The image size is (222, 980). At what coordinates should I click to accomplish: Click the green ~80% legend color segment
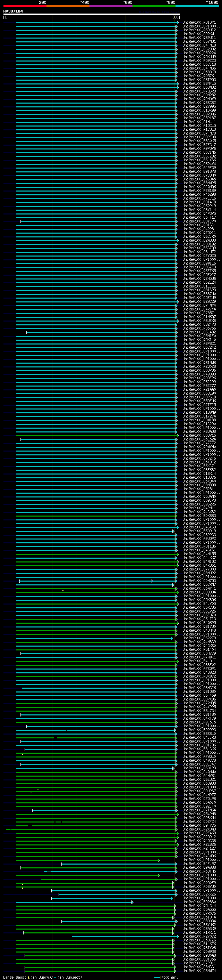click(154, 6)
